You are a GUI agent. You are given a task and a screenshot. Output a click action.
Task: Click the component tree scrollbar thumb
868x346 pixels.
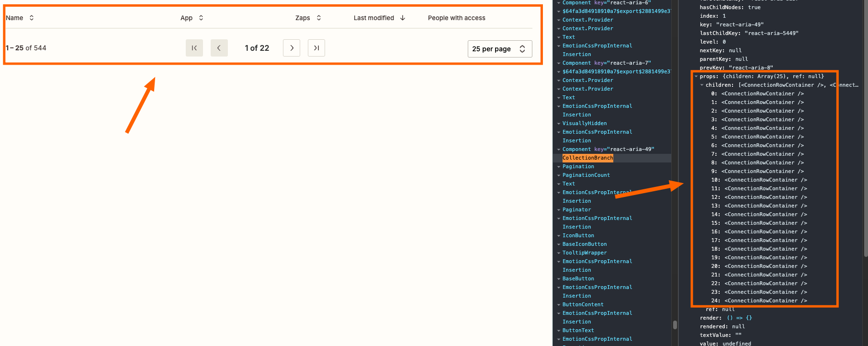tap(675, 325)
